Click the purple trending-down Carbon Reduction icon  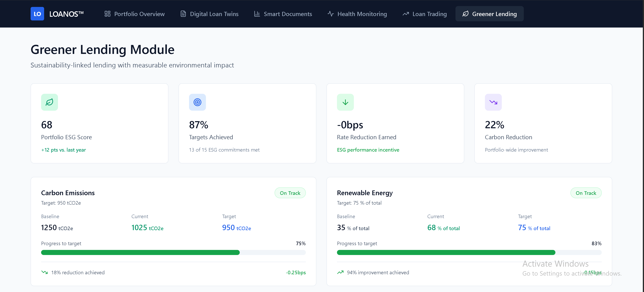(493, 102)
